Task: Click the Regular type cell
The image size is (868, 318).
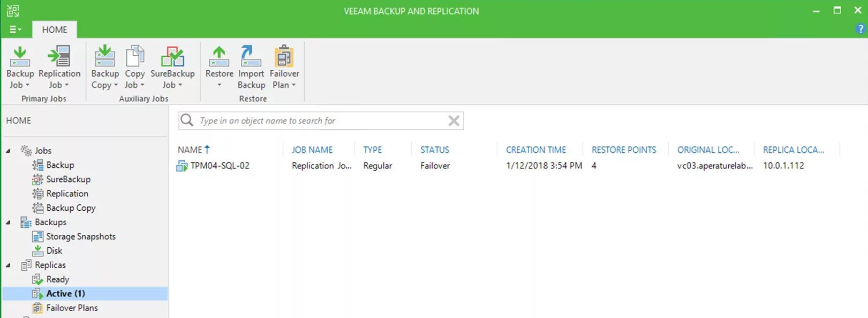Action: point(378,166)
